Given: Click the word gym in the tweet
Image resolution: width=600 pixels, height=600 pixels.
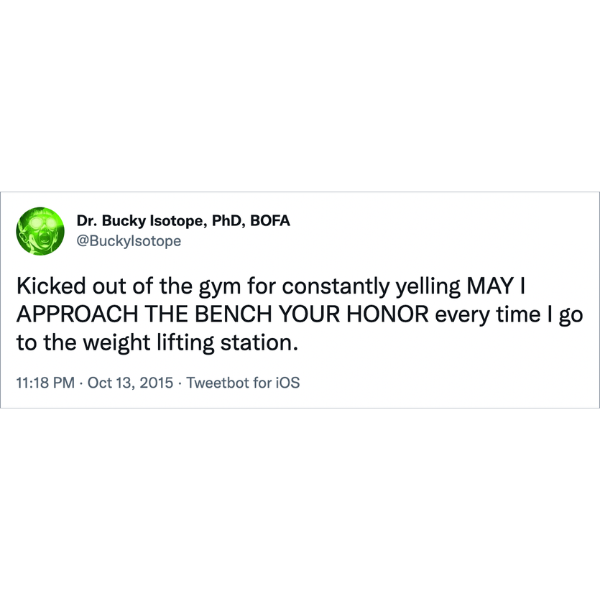Looking at the screenshot, I should 219,288.
